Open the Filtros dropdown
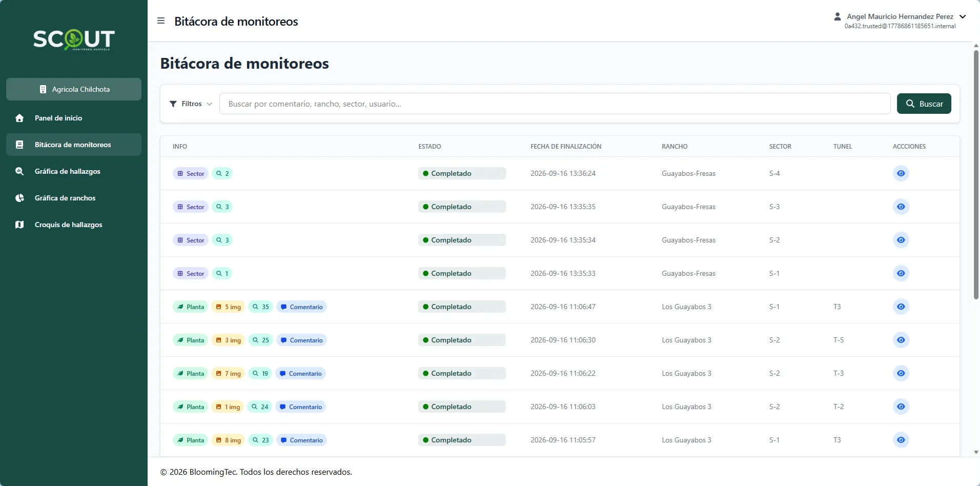Screen dimensions: 980x486 pos(191,104)
